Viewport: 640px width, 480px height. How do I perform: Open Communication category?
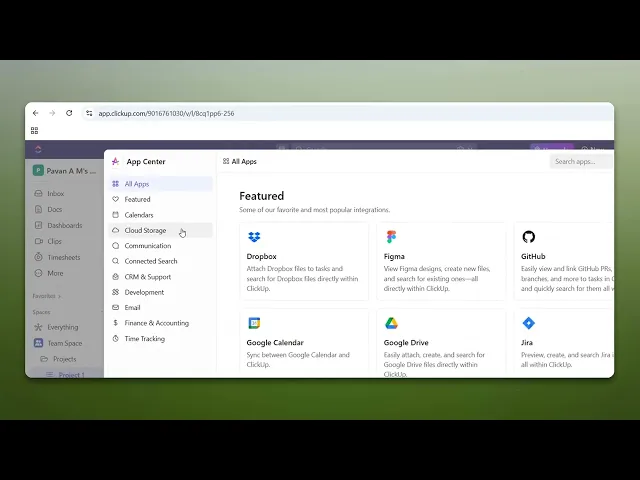coord(161,246)
